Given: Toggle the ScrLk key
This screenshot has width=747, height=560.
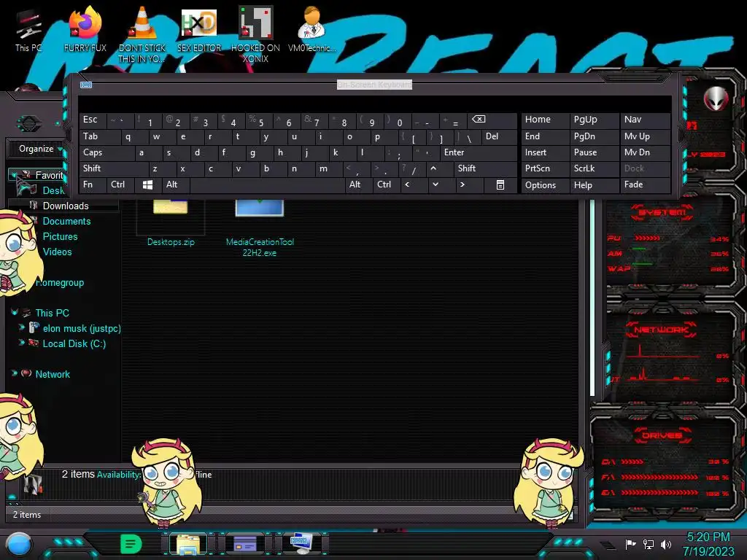Looking at the screenshot, I should click(594, 168).
